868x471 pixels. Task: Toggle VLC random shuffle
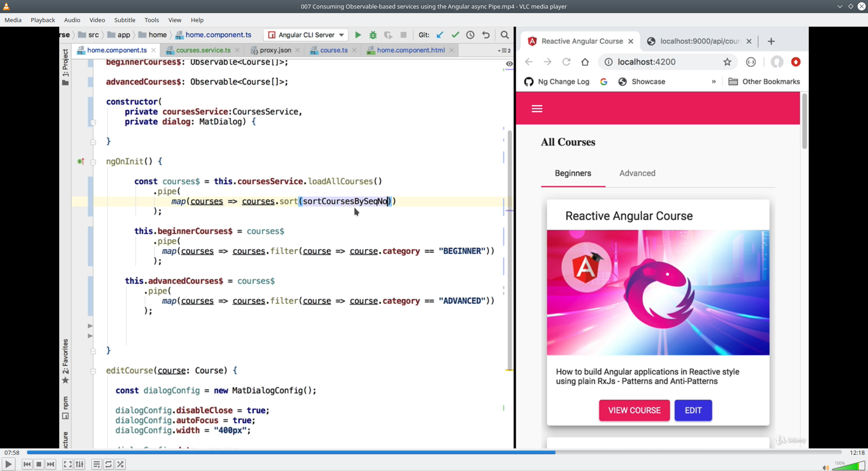(x=120, y=464)
